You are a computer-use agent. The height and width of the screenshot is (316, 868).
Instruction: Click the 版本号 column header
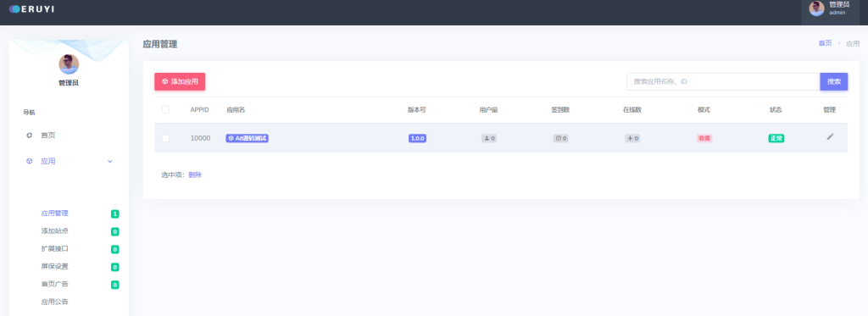click(x=417, y=109)
